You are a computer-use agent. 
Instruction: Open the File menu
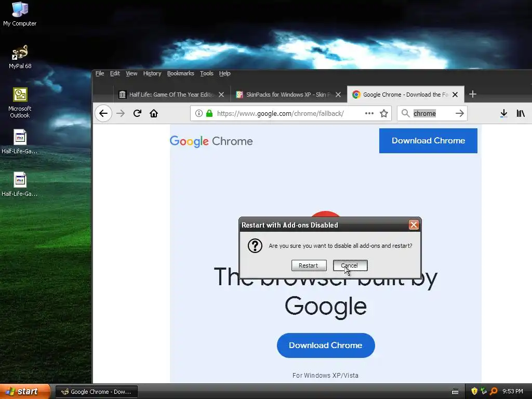click(100, 73)
